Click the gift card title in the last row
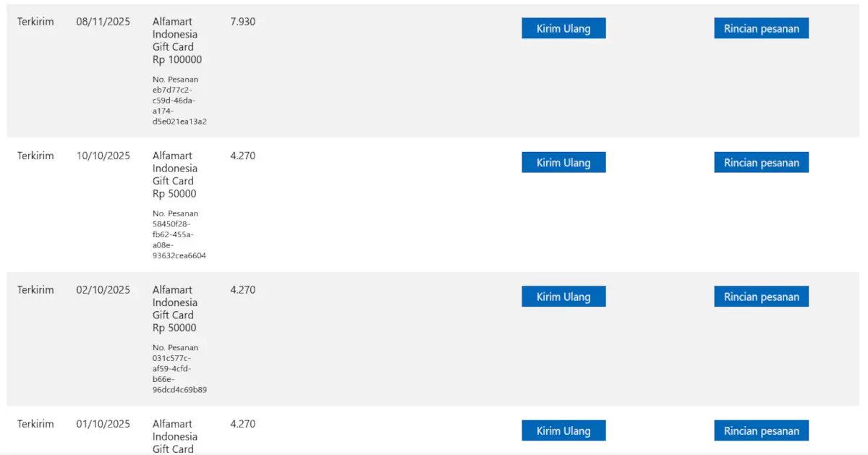Viewport: 868px width, 455px height. [x=174, y=435]
